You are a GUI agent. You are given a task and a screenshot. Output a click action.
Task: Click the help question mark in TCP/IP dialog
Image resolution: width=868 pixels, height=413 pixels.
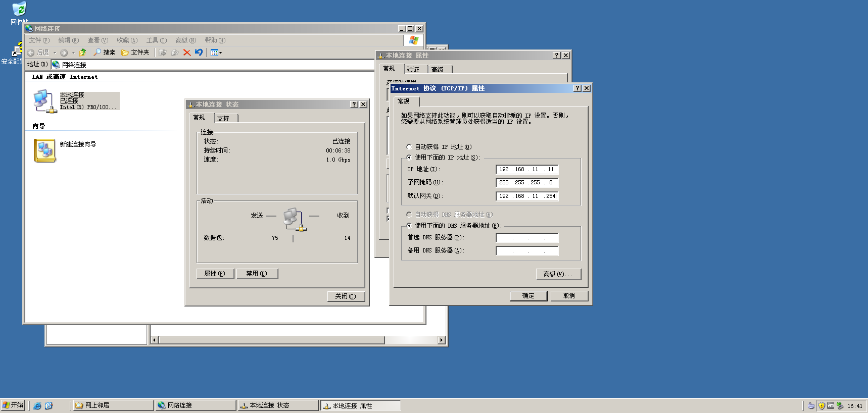click(x=577, y=88)
